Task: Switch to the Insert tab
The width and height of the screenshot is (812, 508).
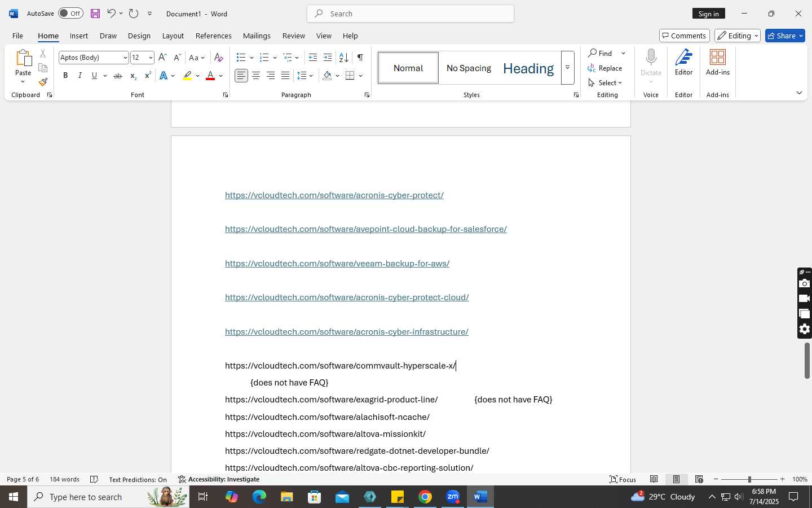Action: pyautogui.click(x=79, y=36)
